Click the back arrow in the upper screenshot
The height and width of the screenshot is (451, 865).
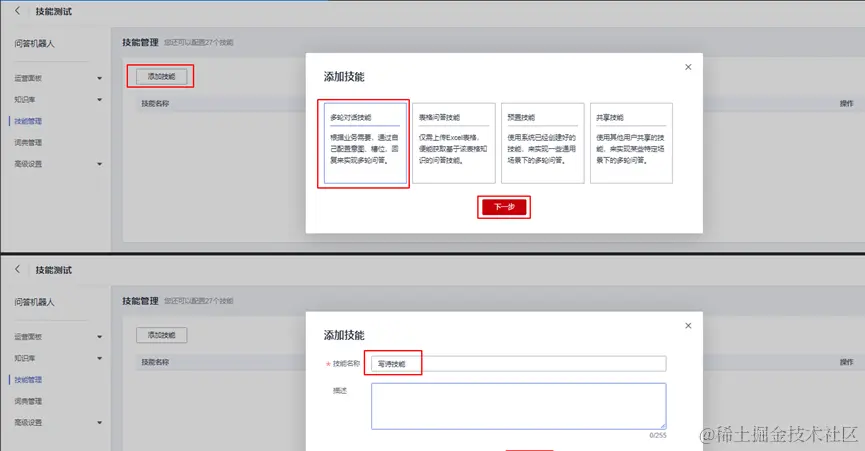pos(18,10)
